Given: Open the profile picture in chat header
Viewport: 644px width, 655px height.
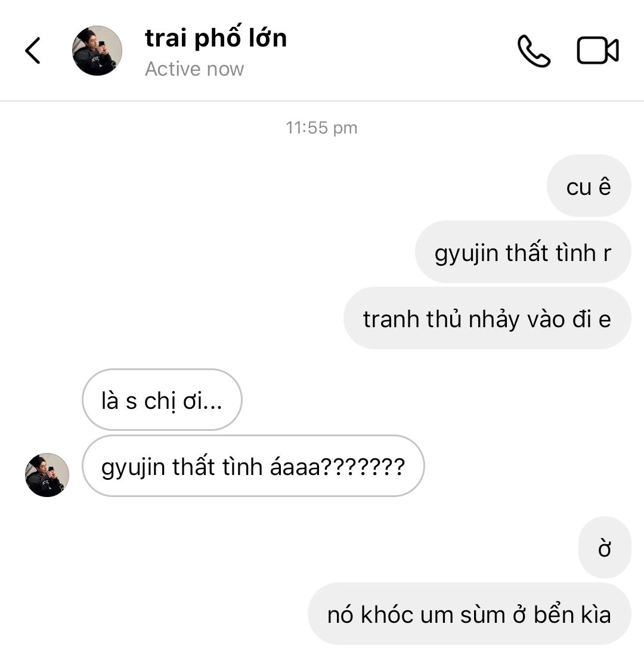Looking at the screenshot, I should click(97, 51).
